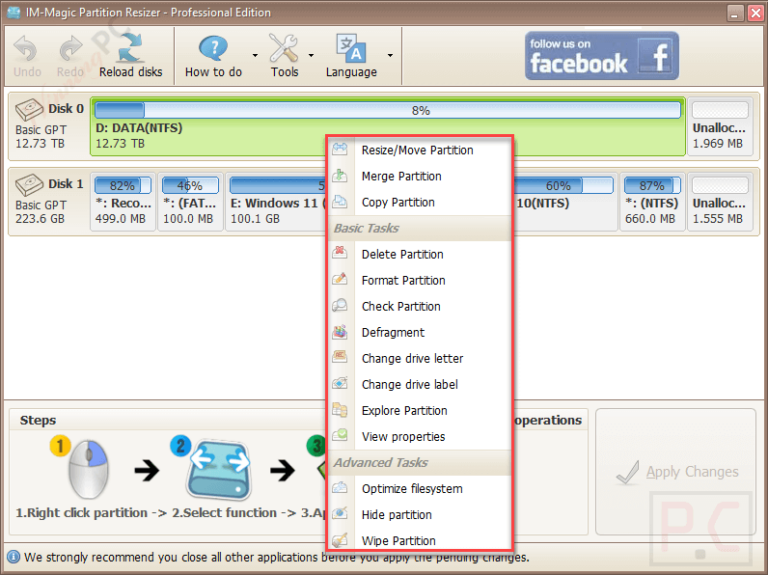The width and height of the screenshot is (768, 575).
Task: Click the Change drive letter icon
Action: (340, 357)
